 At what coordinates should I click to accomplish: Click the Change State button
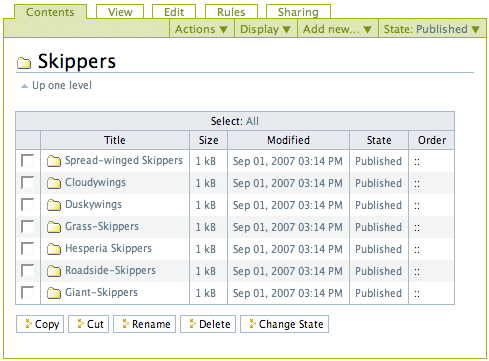coord(285,324)
